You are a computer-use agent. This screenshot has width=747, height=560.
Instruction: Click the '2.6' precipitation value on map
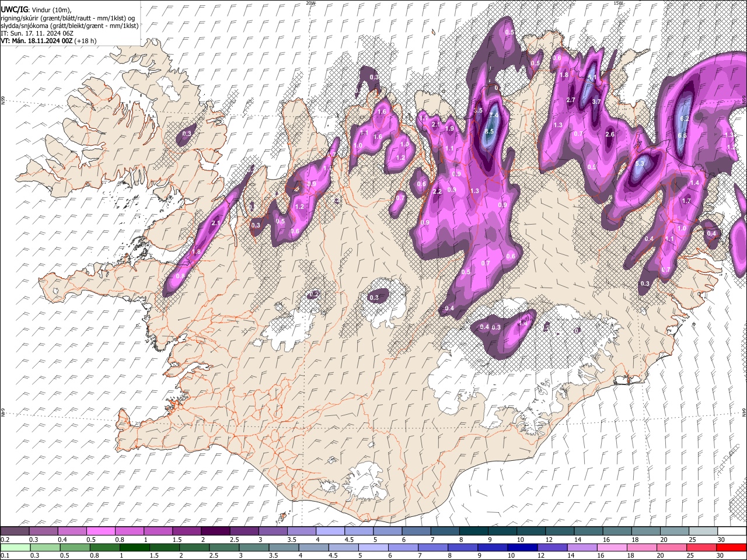coord(610,134)
